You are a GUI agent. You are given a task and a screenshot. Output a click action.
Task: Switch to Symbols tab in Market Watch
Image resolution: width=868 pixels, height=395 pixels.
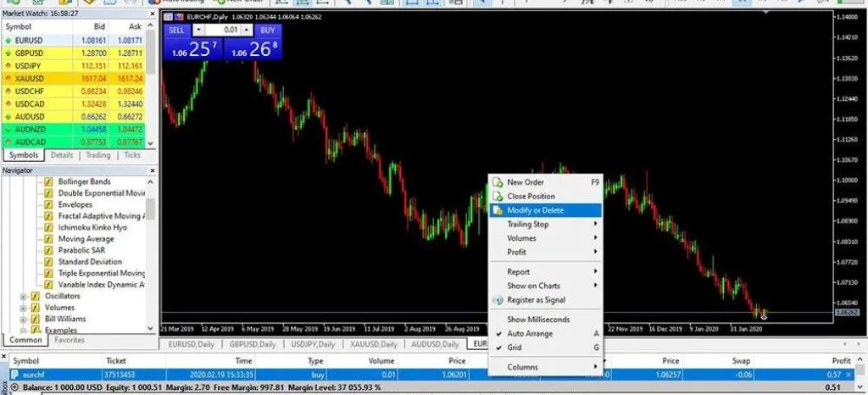(x=23, y=155)
